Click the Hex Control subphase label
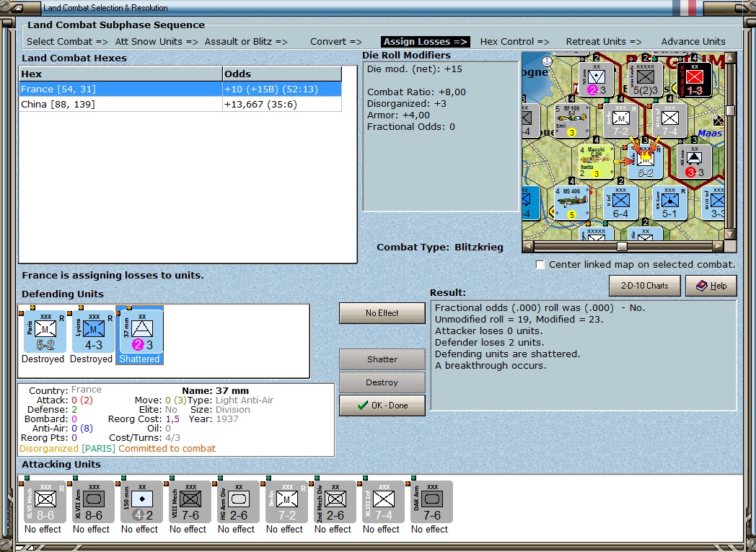The height and width of the screenshot is (552, 756). coord(514,41)
